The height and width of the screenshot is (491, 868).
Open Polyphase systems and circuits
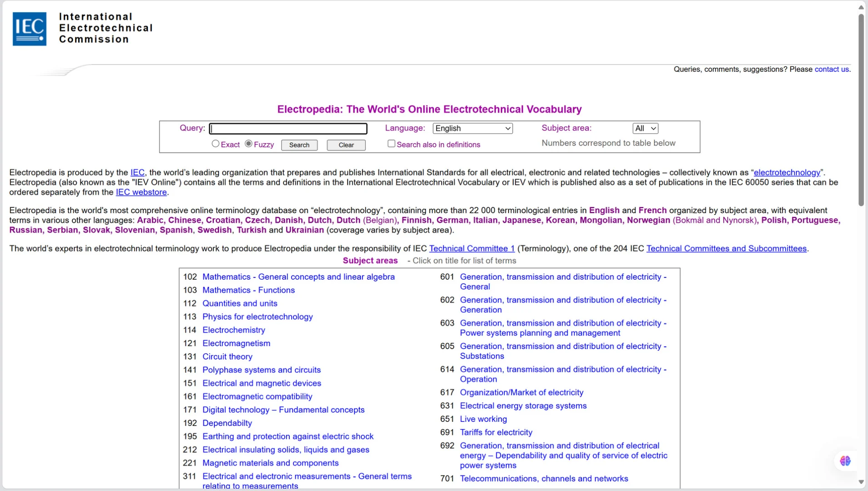(262, 370)
